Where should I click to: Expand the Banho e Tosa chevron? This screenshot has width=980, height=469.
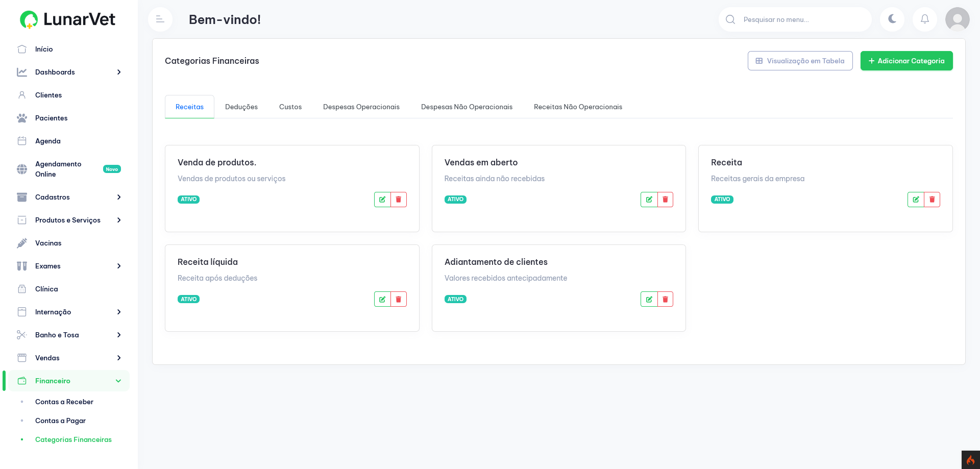tap(119, 335)
